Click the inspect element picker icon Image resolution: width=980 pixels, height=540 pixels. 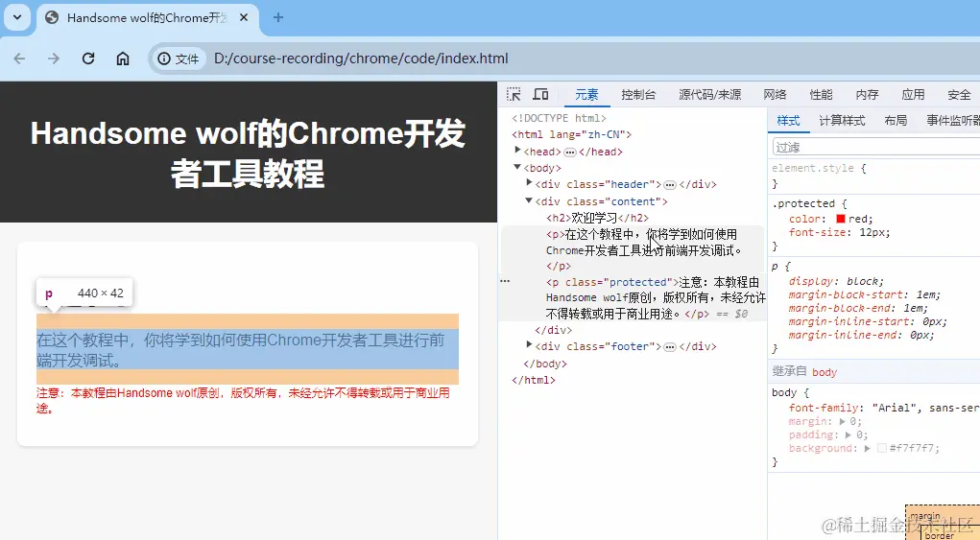click(x=514, y=94)
